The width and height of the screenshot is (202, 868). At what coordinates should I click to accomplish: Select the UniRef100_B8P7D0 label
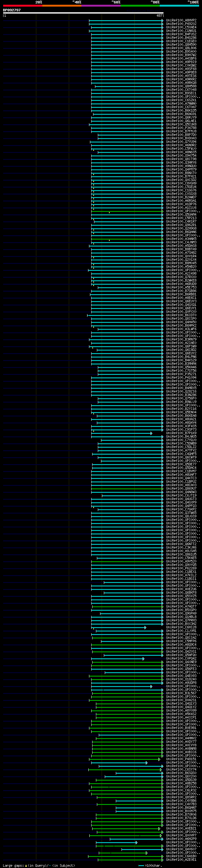point(181,135)
